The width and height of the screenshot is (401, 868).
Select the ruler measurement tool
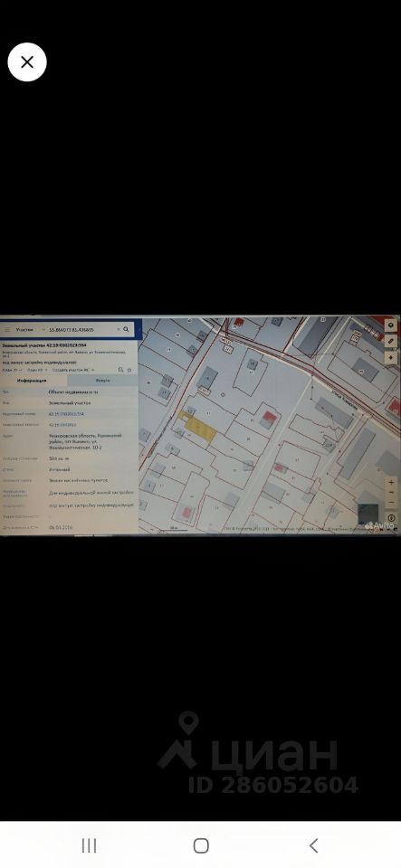392,342
